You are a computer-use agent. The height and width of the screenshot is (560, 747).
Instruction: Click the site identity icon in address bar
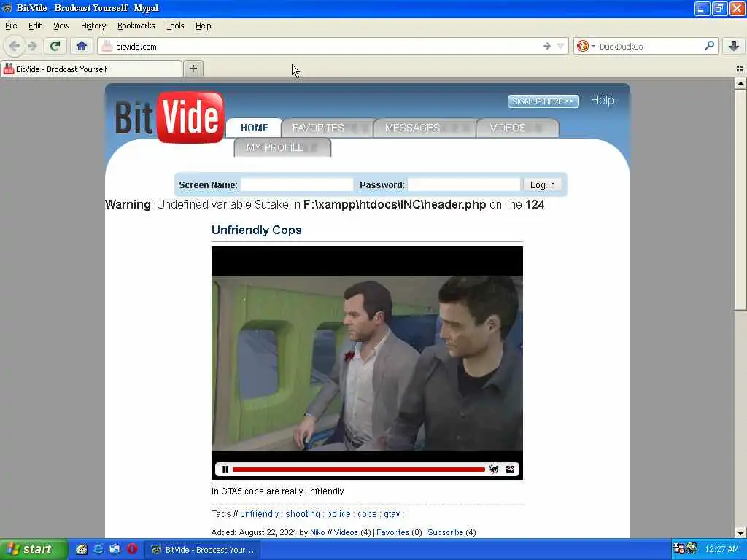107,46
